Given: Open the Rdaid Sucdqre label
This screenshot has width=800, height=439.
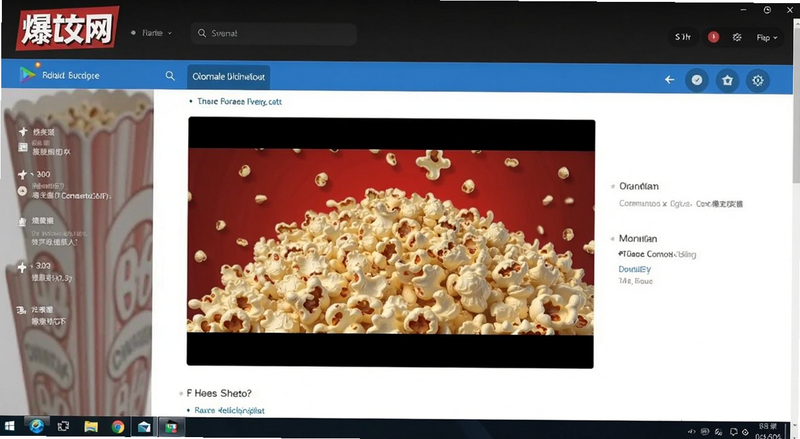Looking at the screenshot, I should pos(70,76).
